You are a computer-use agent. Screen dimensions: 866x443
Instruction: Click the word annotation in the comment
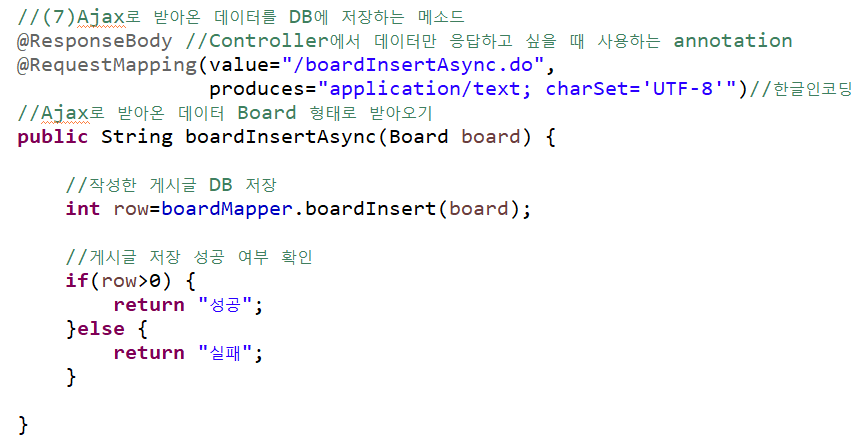coord(733,41)
